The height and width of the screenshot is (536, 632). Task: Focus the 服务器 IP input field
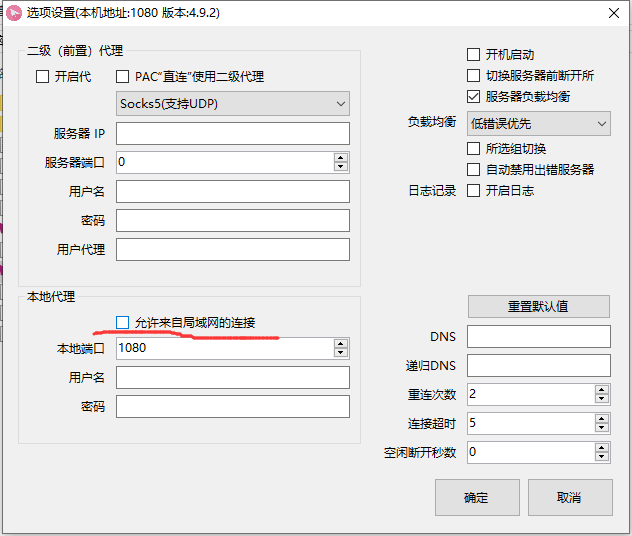tap(233, 133)
